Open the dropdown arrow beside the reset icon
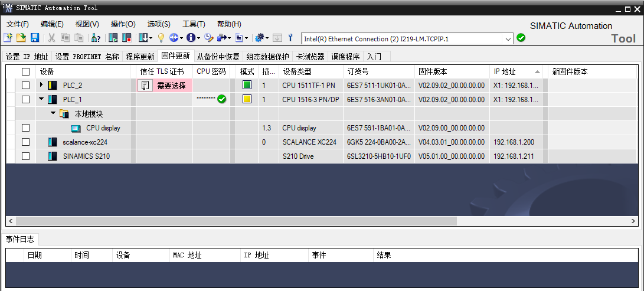This screenshot has width=644, height=291. tap(182, 38)
